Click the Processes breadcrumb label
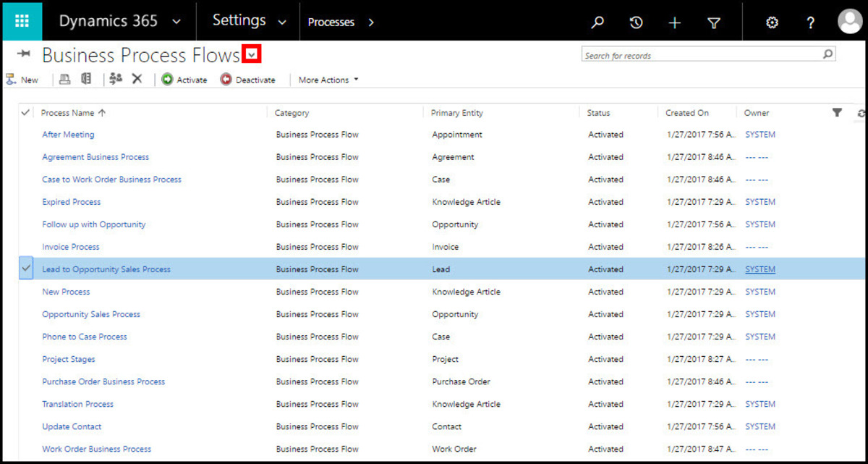Image resolution: width=868 pixels, height=464 pixels. pos(331,22)
